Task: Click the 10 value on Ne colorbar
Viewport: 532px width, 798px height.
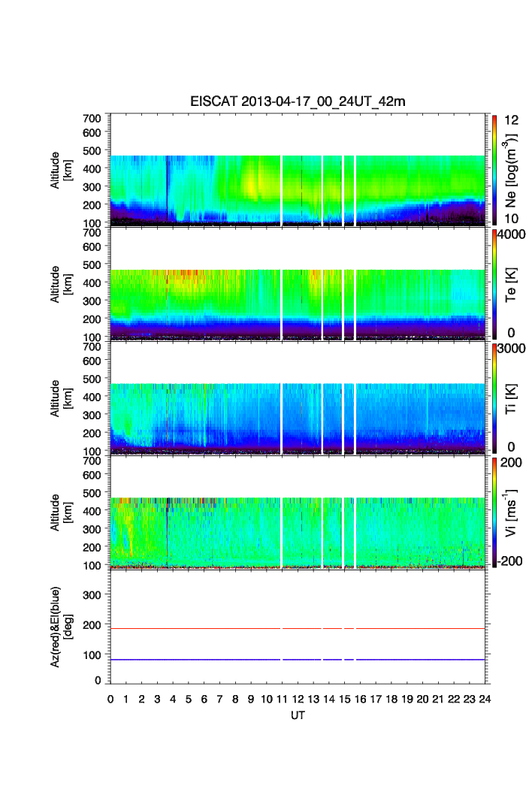Action: tap(511, 219)
